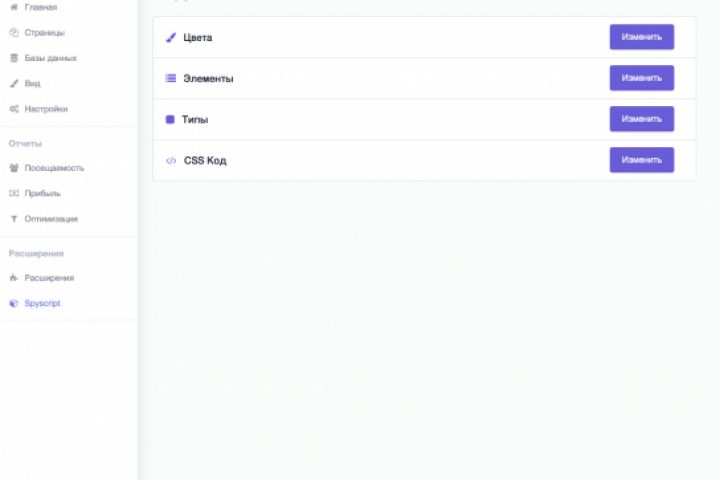This screenshot has height=480, width=720.
Task: Click Изменить button for Элементы
Action: 641,78
